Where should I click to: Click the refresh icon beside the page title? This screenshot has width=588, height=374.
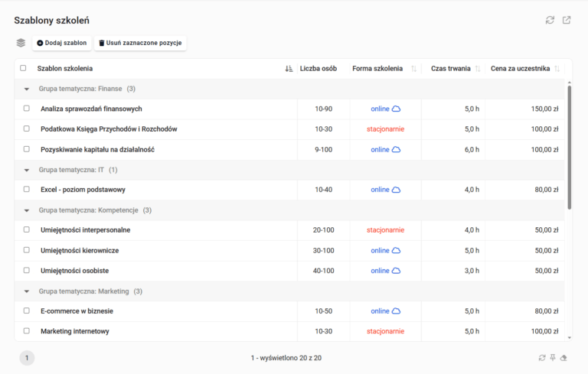point(550,20)
